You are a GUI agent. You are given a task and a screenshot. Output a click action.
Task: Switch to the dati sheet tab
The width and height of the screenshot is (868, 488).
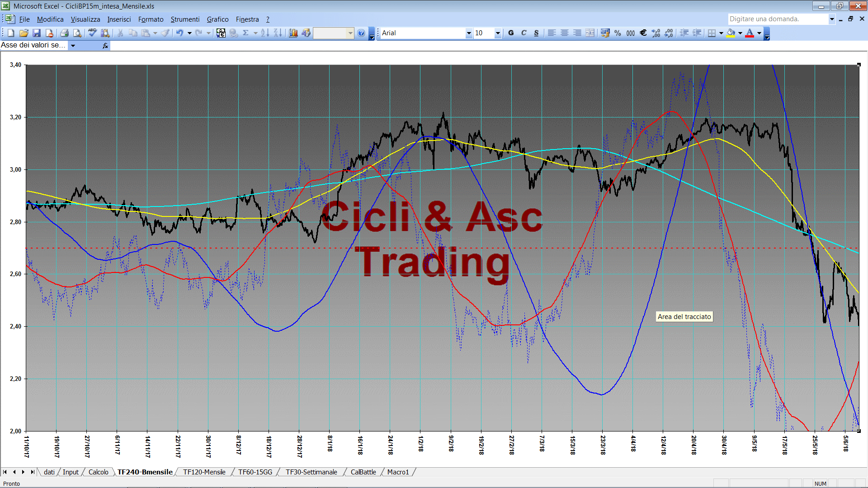49,472
